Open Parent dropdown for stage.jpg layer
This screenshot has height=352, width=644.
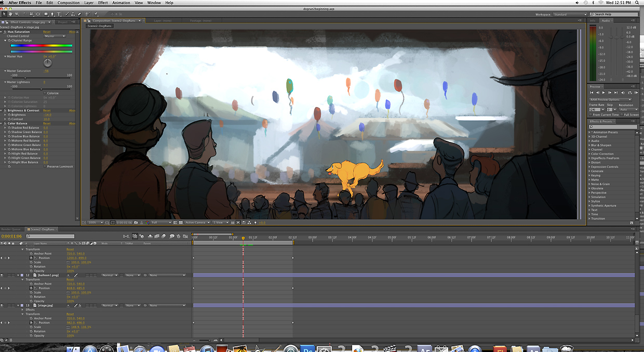tap(167, 305)
